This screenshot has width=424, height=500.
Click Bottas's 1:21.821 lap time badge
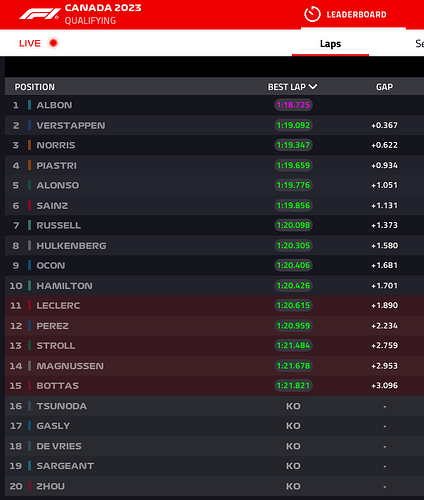pos(293,385)
